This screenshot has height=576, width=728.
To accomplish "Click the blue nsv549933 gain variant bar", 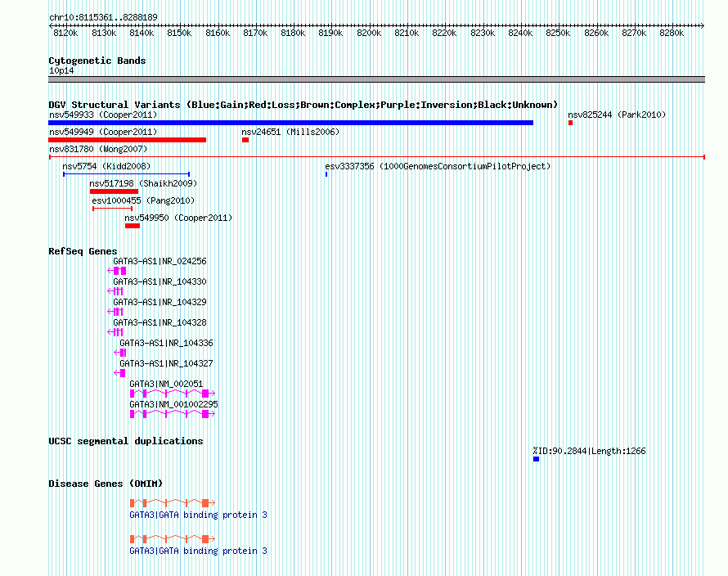I will [290, 123].
